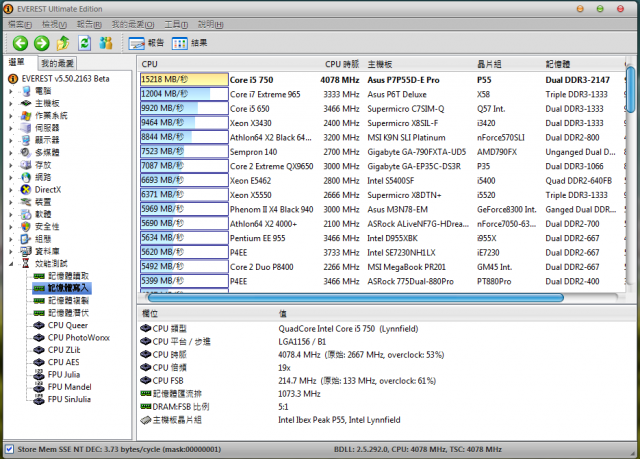Expand the database tree node arrow
This screenshot has width=640, height=459.
point(11,251)
